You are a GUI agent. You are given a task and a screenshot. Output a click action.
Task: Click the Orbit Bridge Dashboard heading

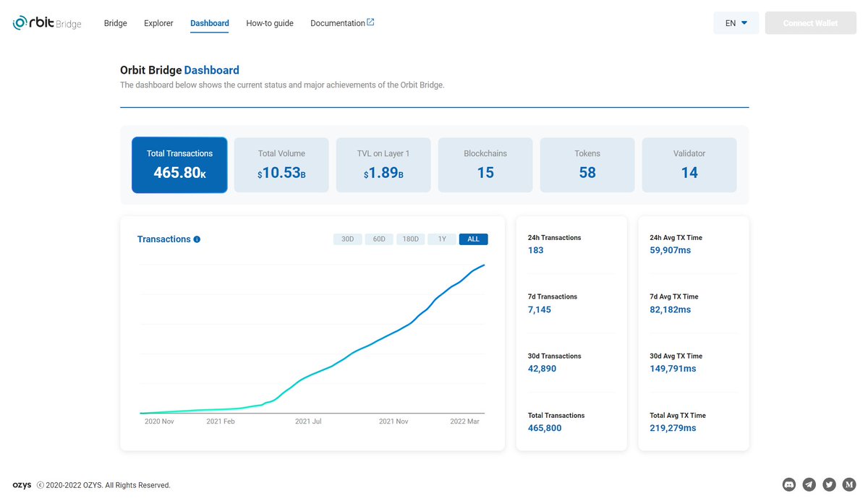click(179, 70)
